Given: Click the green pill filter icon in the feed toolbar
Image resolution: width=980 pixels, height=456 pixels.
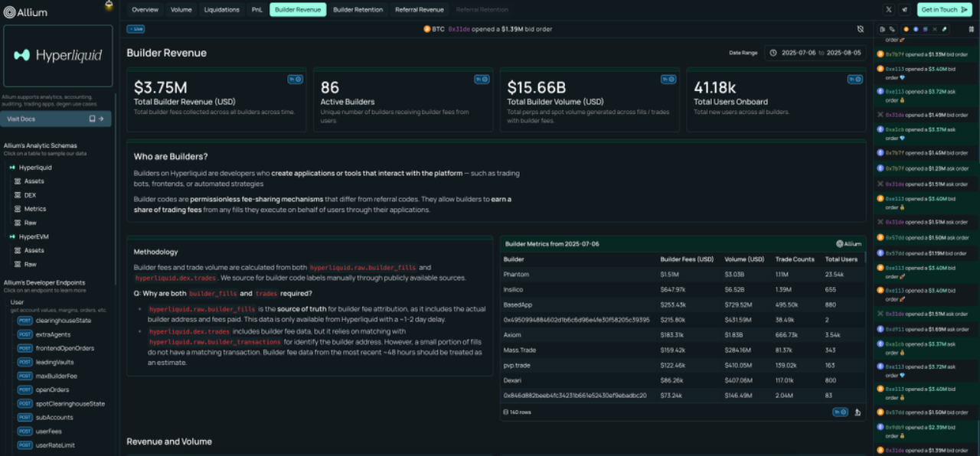Looking at the screenshot, I should click(944, 29).
